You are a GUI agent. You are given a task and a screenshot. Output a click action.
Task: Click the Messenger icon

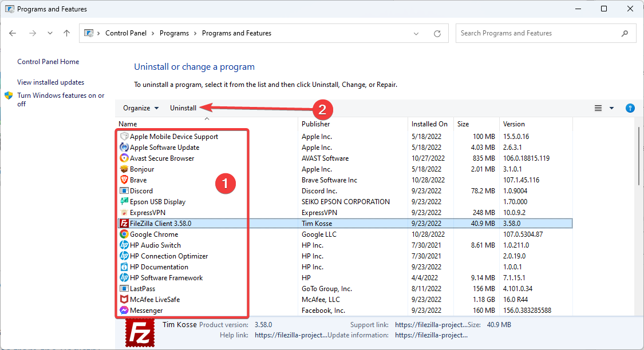[124, 310]
